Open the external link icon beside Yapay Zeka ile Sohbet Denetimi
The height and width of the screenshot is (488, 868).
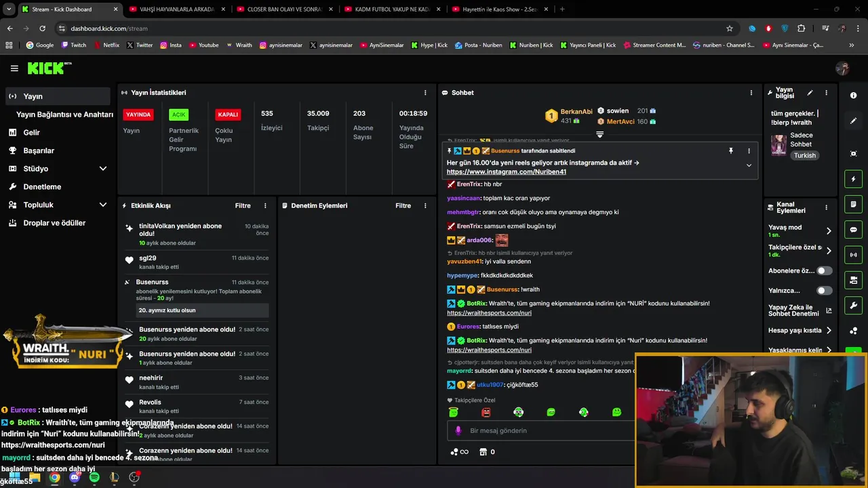click(829, 311)
